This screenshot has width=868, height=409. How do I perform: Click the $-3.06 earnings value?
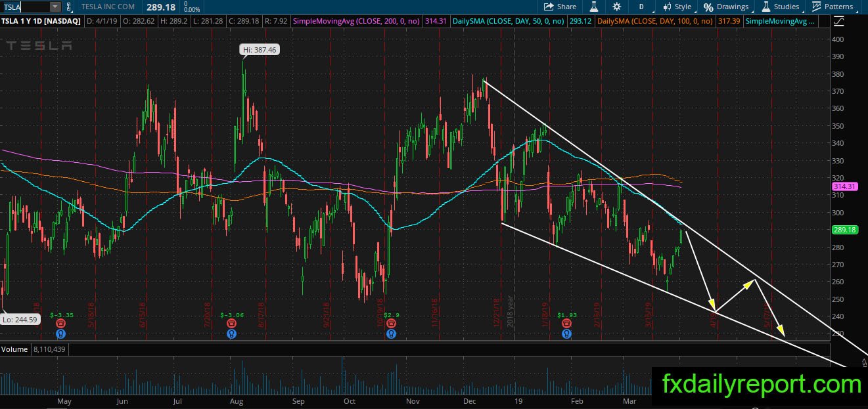(x=231, y=316)
